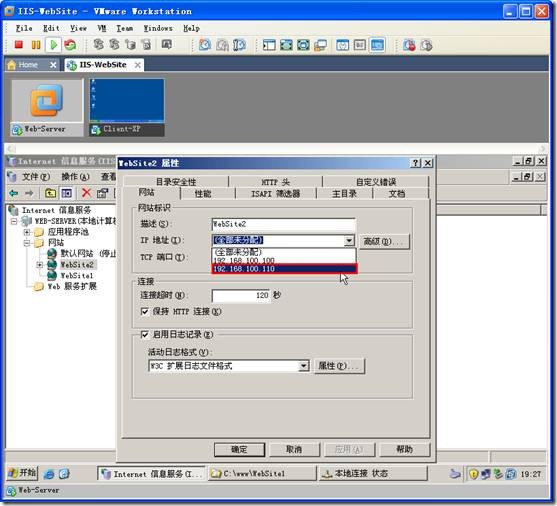
Task: Choose the all-unassigned IP list option
Action: pyautogui.click(x=284, y=252)
